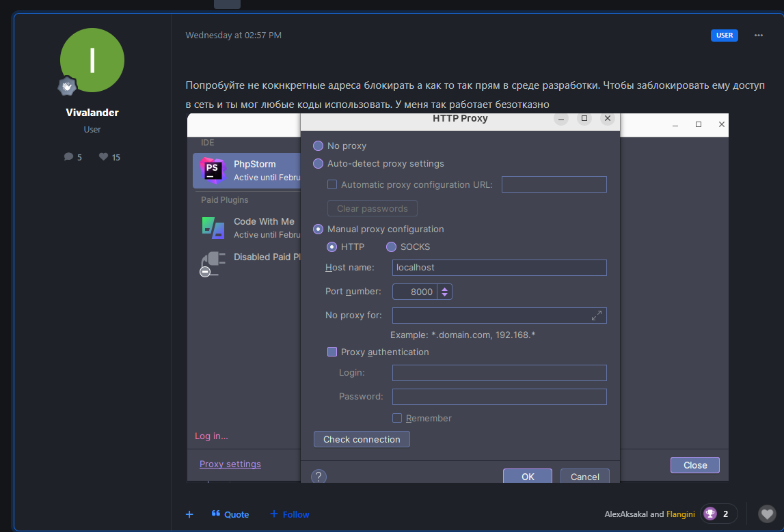Click the trophy reactions count icon
Image resolution: width=784 pixels, height=532 pixels.
710,514
